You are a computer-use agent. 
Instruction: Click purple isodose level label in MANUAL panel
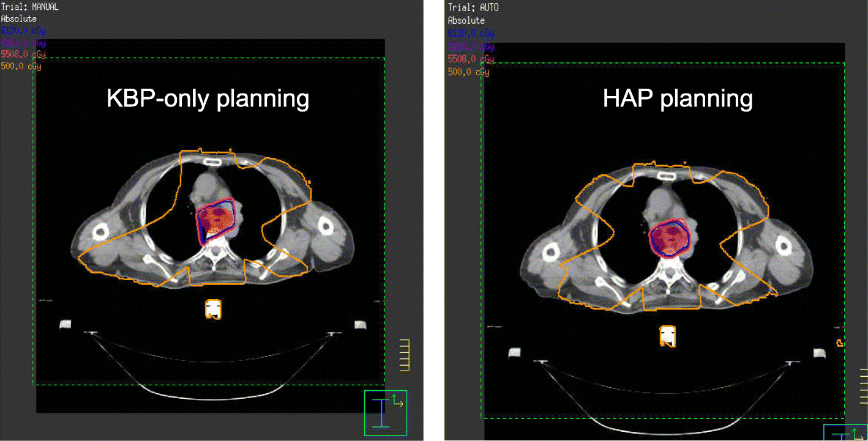23,43
